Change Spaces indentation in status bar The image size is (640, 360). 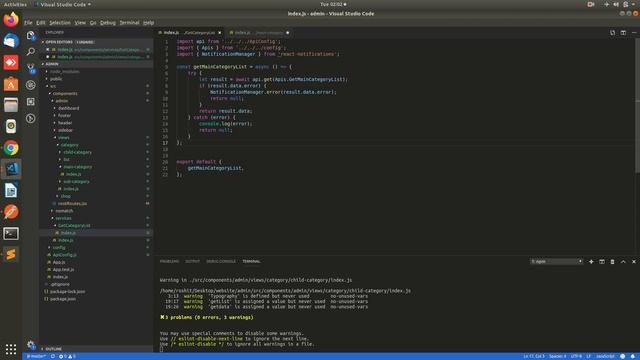pos(558,356)
